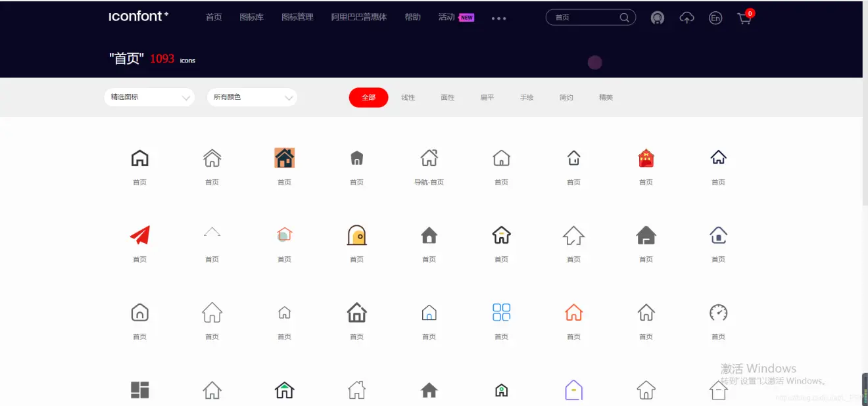This screenshot has width=868, height=406.
Task: Select the black house with yellow accent
Action: pyautogui.click(x=501, y=235)
